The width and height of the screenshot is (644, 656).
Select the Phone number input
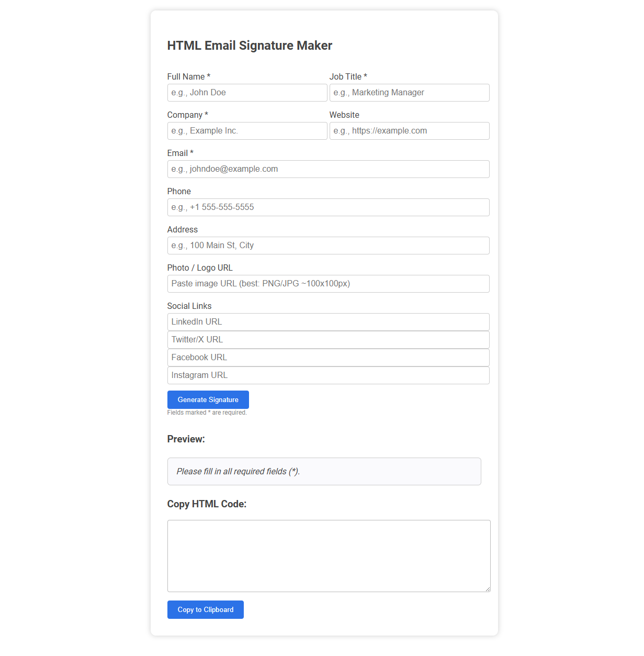click(x=328, y=207)
